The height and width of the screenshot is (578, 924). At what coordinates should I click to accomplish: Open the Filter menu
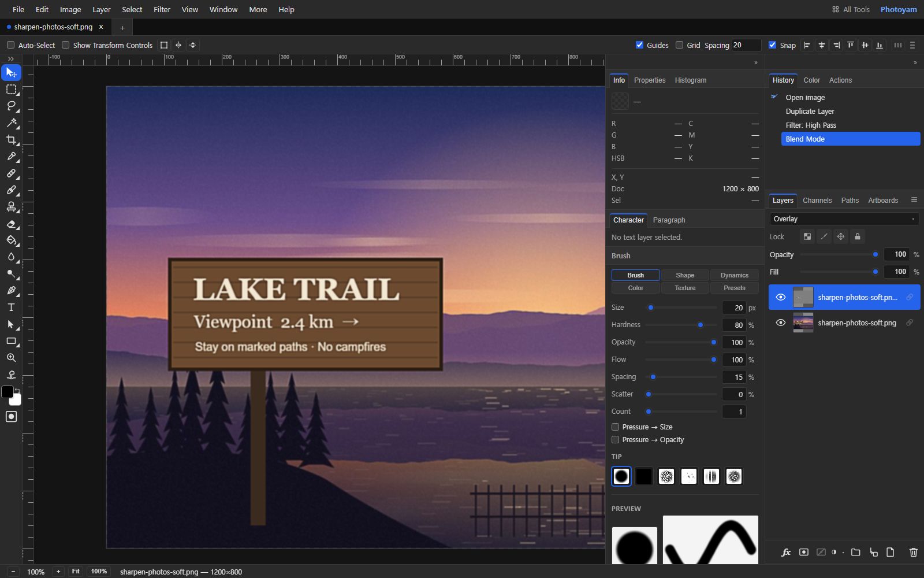click(162, 9)
